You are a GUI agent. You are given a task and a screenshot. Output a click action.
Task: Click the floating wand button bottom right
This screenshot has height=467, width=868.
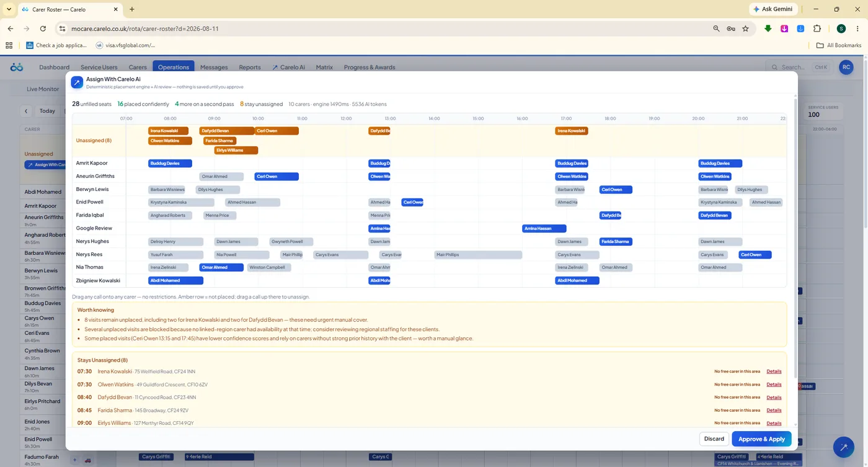pyautogui.click(x=843, y=447)
